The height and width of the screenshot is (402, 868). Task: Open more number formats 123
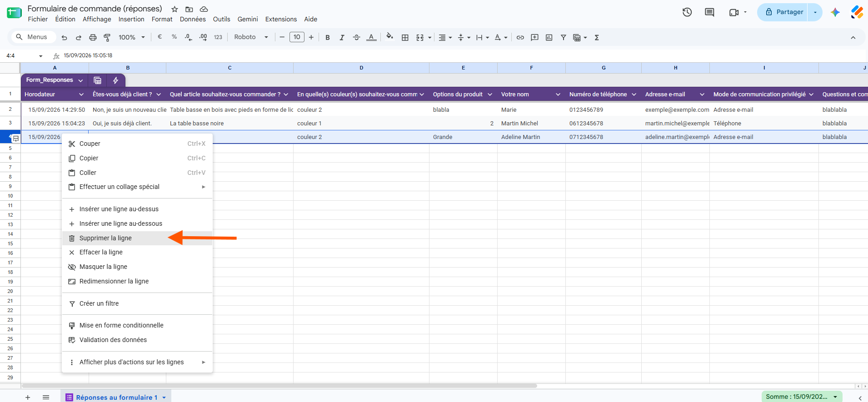[x=218, y=37]
